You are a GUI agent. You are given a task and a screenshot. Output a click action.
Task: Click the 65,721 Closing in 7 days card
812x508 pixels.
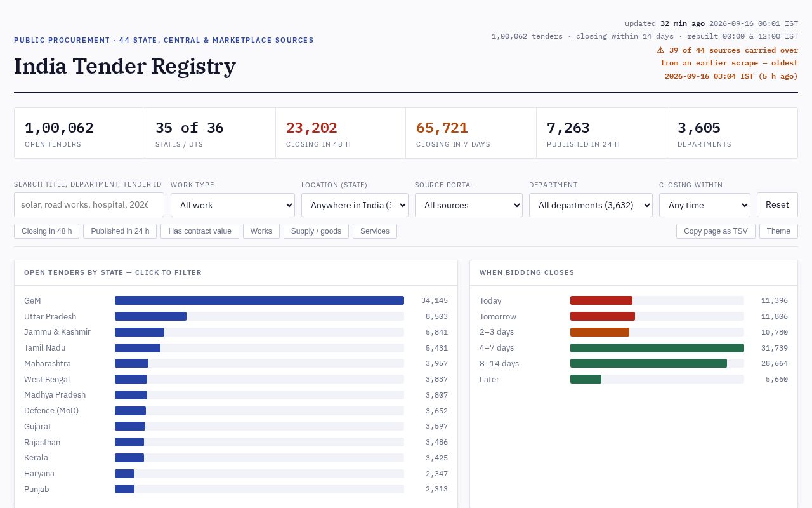(471, 133)
